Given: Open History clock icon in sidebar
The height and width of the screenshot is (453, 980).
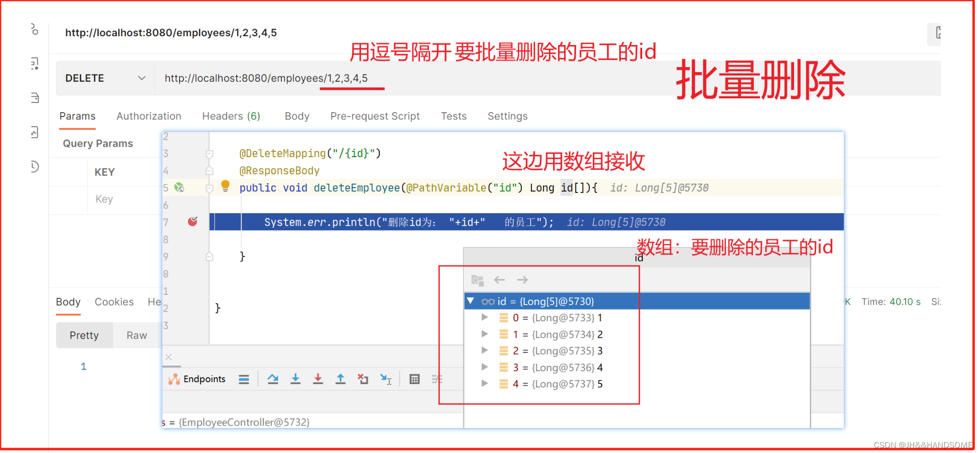Looking at the screenshot, I should [x=34, y=167].
